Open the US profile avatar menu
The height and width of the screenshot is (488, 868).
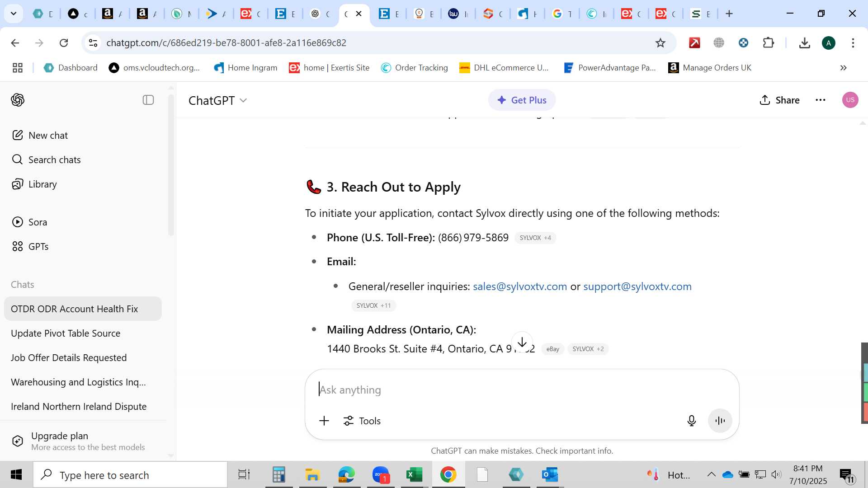click(850, 100)
